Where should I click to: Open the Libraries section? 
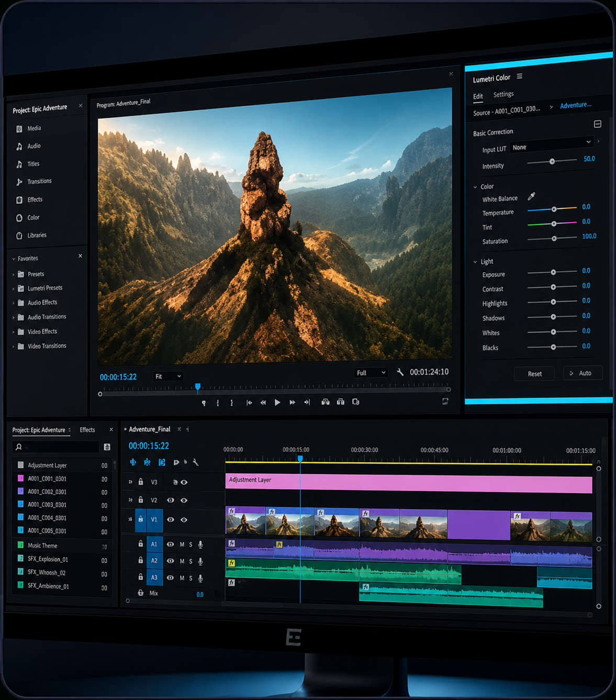pos(31,235)
